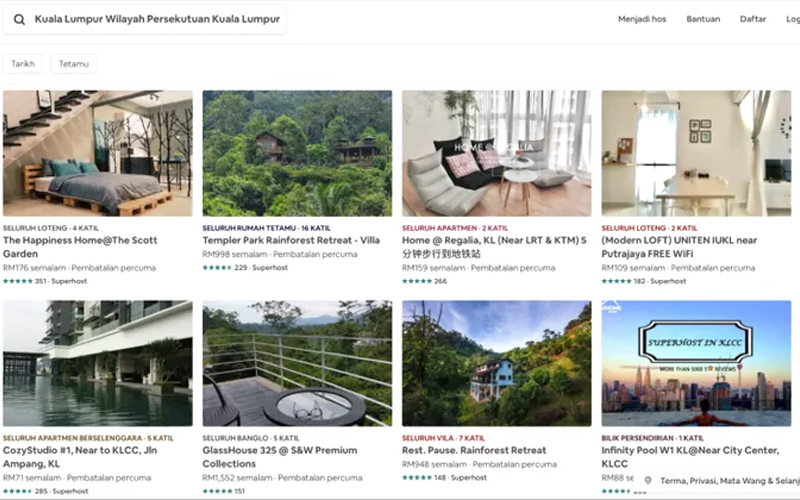Viewport: 800px width, 500px height.
Task: Click the Kuala Lumpur search field
Action: pos(158,19)
